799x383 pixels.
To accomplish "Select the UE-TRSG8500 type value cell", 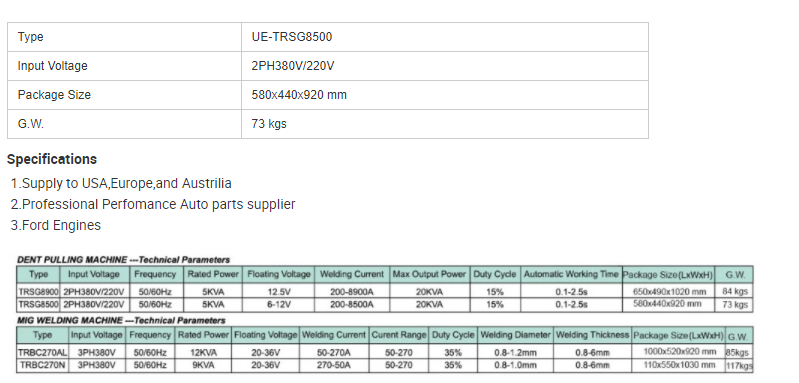I will pyautogui.click(x=444, y=37).
